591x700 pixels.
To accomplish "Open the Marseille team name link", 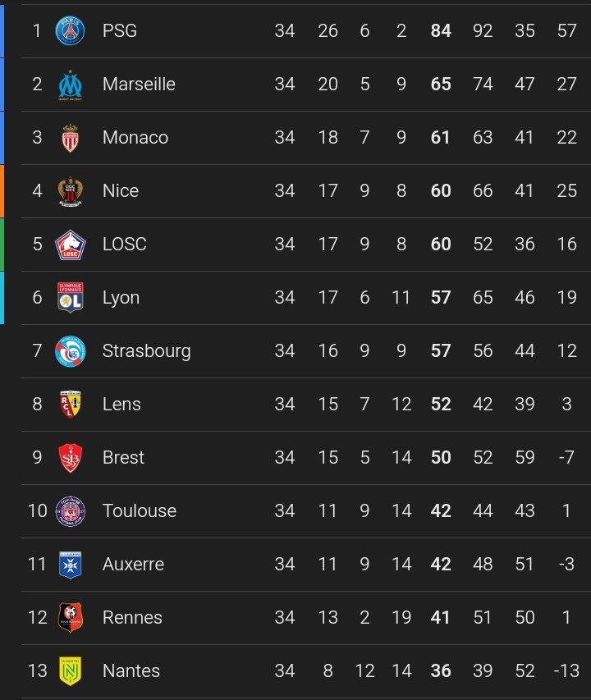I will point(139,85).
